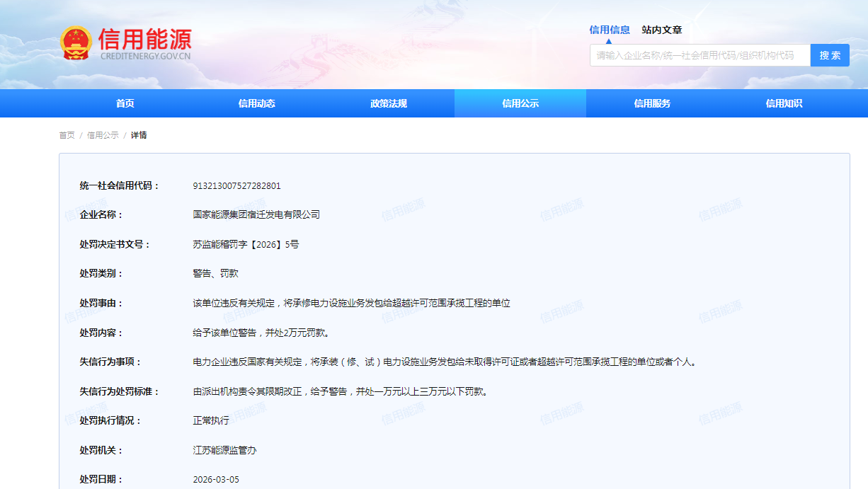The width and height of the screenshot is (868, 489).
Task: Open the 信用服务 navigation item
Action: pos(652,103)
